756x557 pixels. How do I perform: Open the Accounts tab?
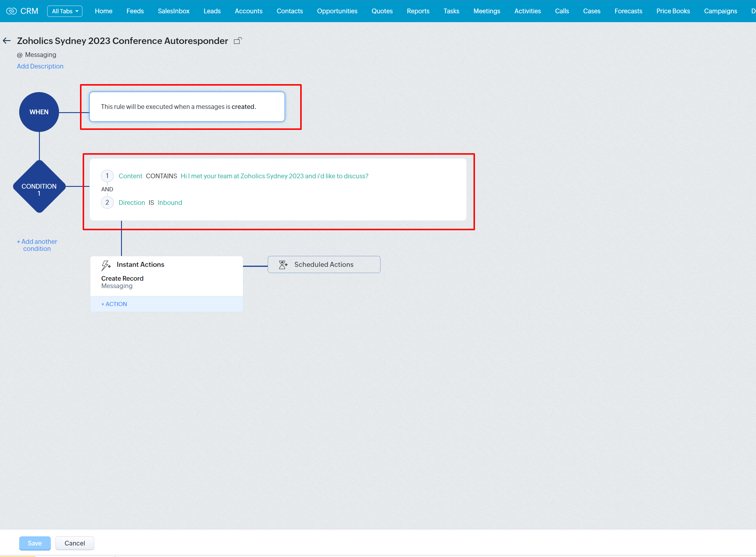click(x=249, y=11)
